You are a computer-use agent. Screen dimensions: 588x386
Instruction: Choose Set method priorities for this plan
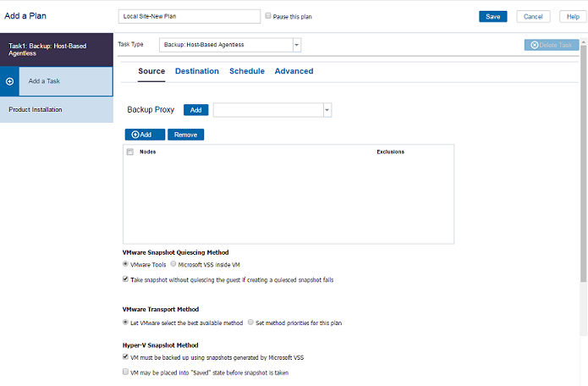251,323
